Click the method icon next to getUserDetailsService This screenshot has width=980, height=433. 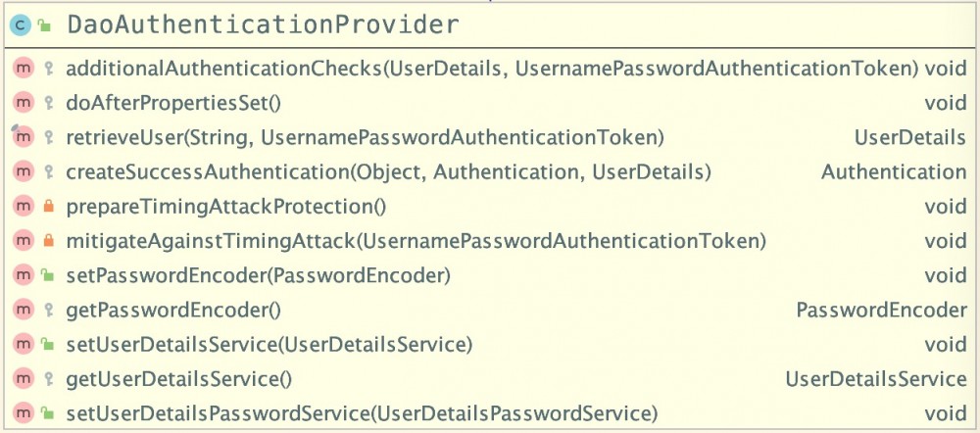(x=23, y=378)
